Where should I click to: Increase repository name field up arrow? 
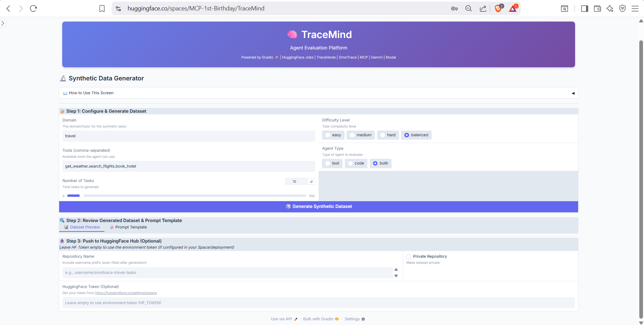(x=396, y=269)
